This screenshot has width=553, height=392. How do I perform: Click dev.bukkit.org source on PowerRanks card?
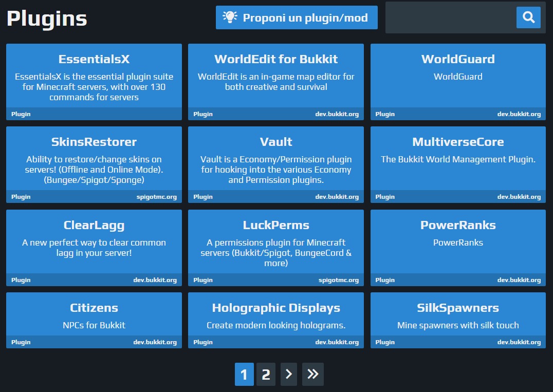pos(519,280)
